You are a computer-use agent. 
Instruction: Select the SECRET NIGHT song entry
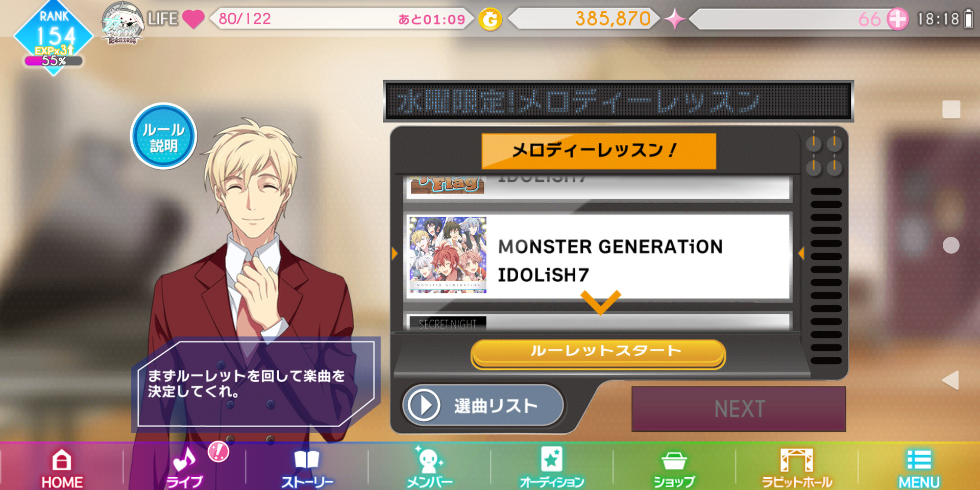(x=598, y=323)
